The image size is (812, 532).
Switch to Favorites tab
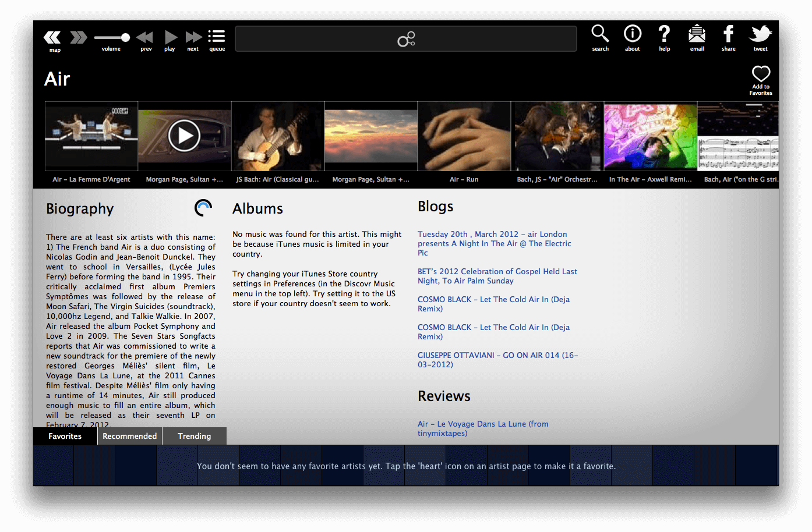pos(65,436)
